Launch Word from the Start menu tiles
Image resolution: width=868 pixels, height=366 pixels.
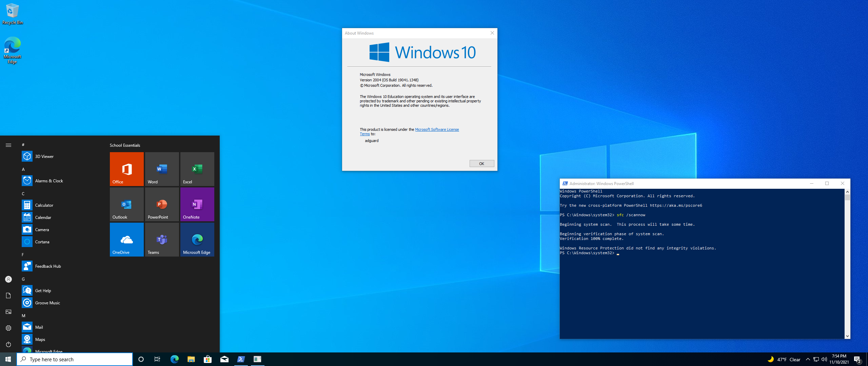pyautogui.click(x=162, y=169)
